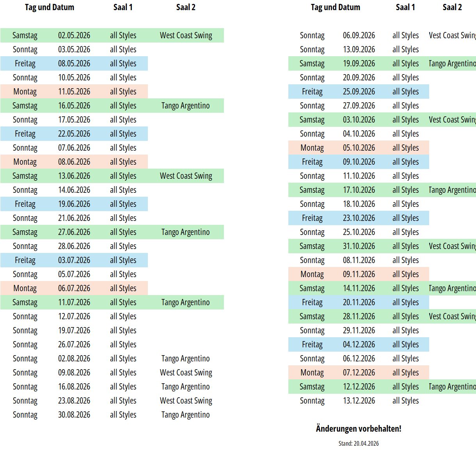This screenshot has width=476, height=450.
Task: Click the date 07.12.2026 cell
Action: (x=359, y=373)
